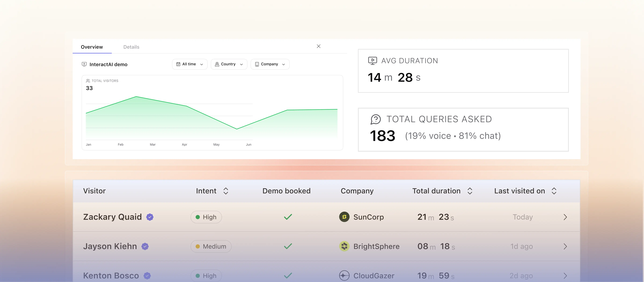The height and width of the screenshot is (282, 644).
Task: Click the Total Queries question bubble icon
Action: [x=376, y=119]
